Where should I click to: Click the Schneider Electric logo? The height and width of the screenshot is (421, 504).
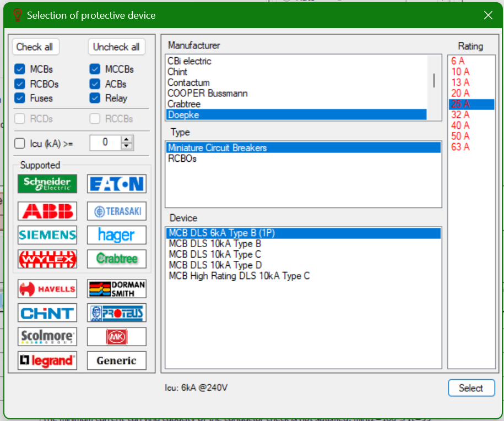coord(47,184)
